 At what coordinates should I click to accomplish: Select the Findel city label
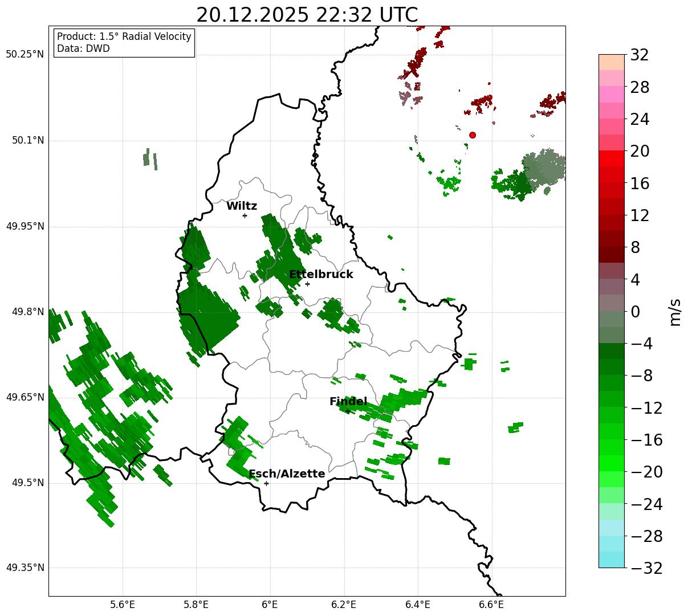point(348,402)
